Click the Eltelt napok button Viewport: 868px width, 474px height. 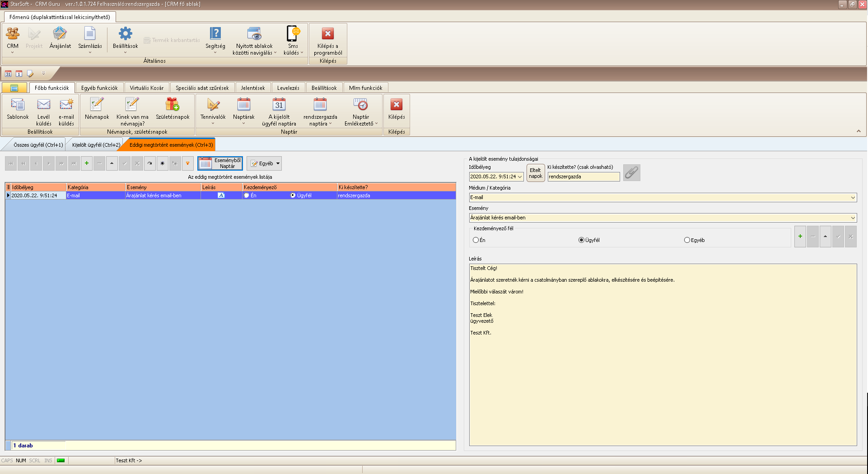click(536, 173)
